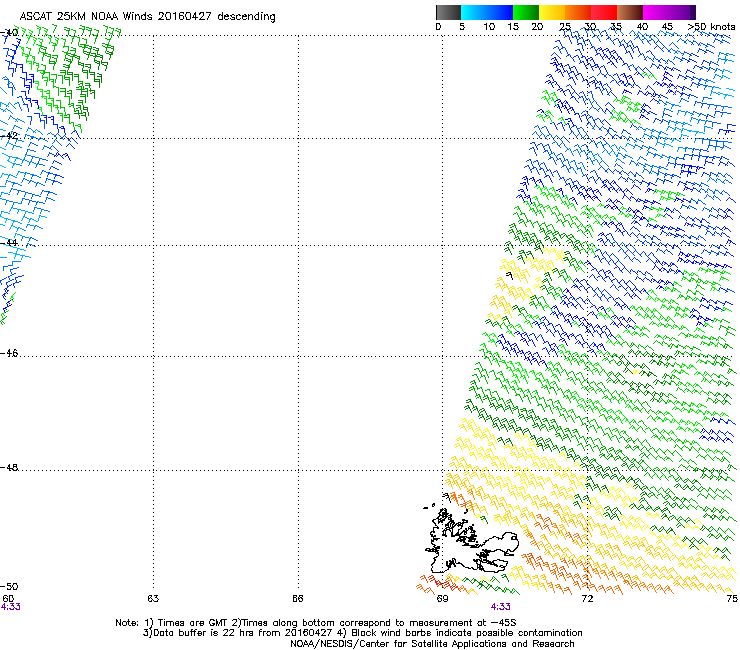Pick the red 30–35 knots legend color
The height and width of the screenshot is (650, 740).
(x=604, y=12)
